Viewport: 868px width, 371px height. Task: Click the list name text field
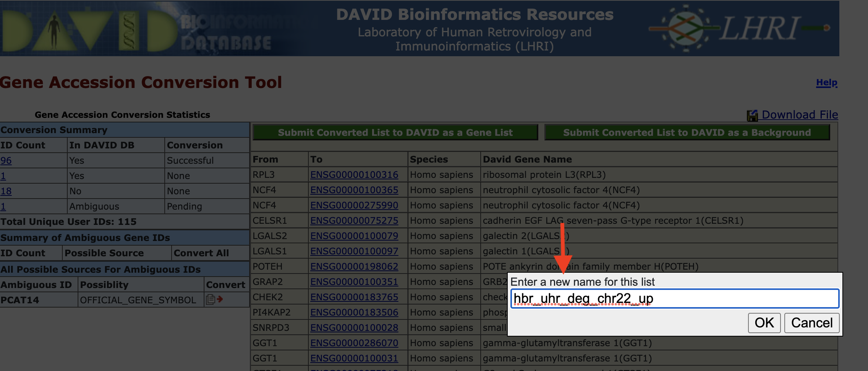tap(674, 299)
